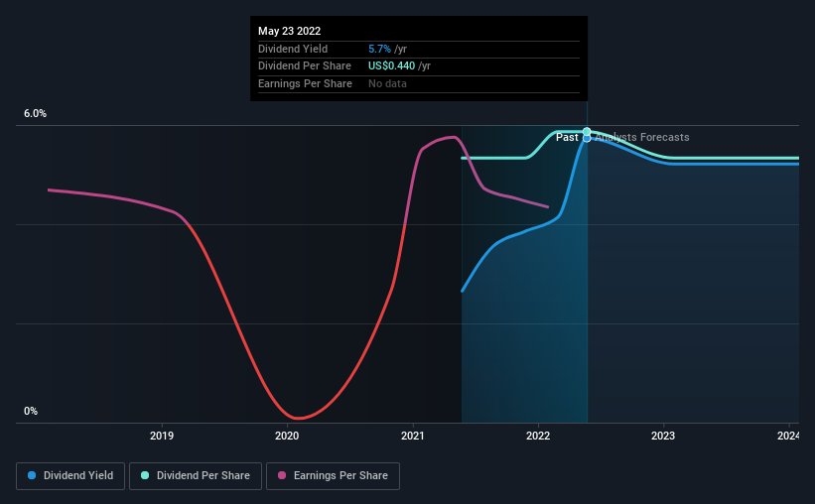Click the 'May 23 2022' tooltip date
This screenshot has width=815, height=504.
click(x=290, y=31)
